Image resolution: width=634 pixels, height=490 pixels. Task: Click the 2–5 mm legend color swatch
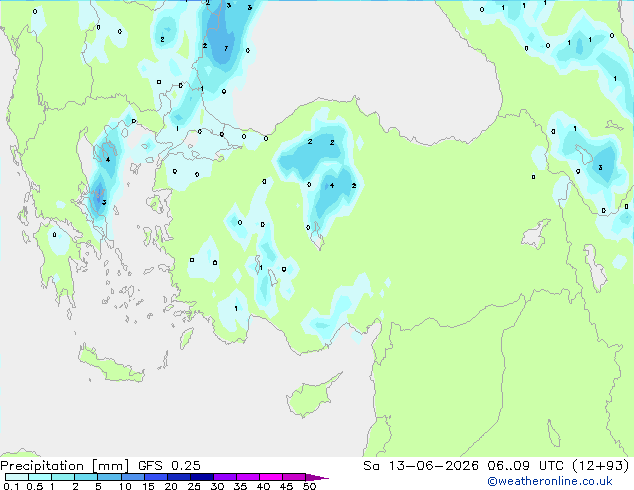click(x=86, y=477)
